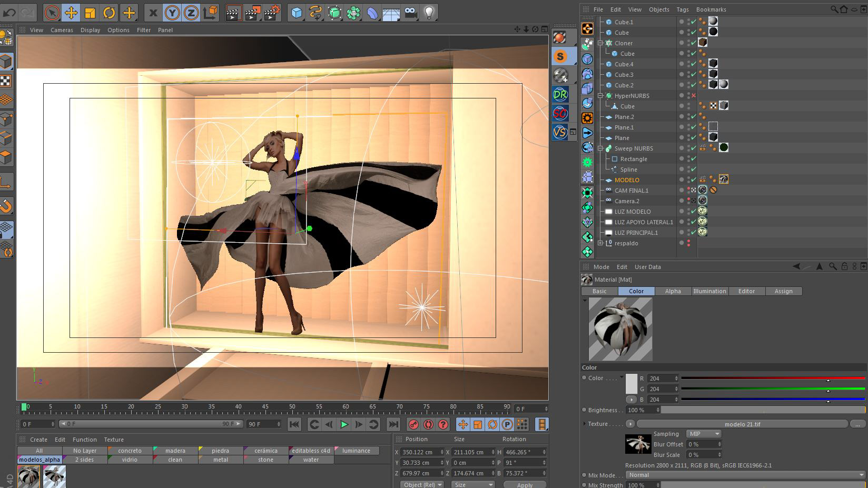
Task: Open the Render Settings icon
Action: (x=271, y=13)
